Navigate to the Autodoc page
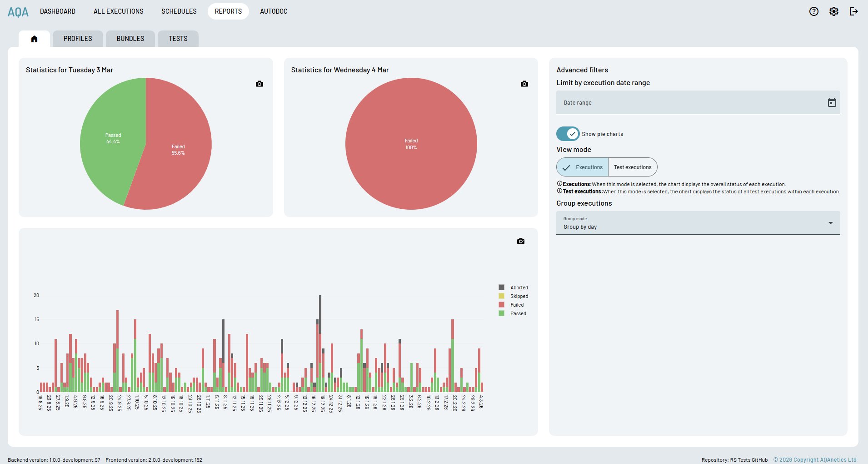Viewport: 868px width, 464px height. tap(274, 11)
